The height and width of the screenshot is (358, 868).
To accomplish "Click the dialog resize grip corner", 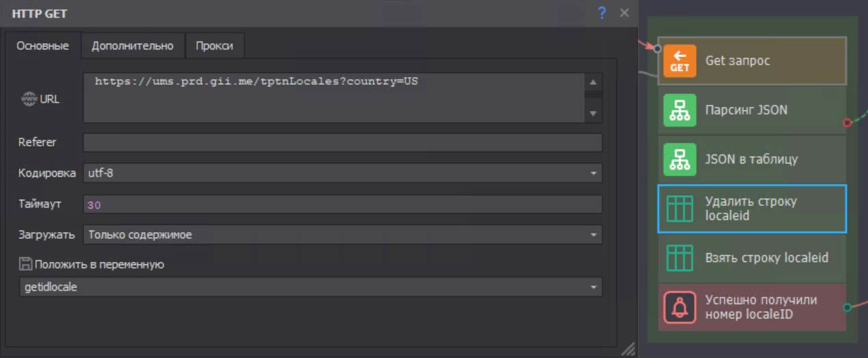I will [x=627, y=349].
